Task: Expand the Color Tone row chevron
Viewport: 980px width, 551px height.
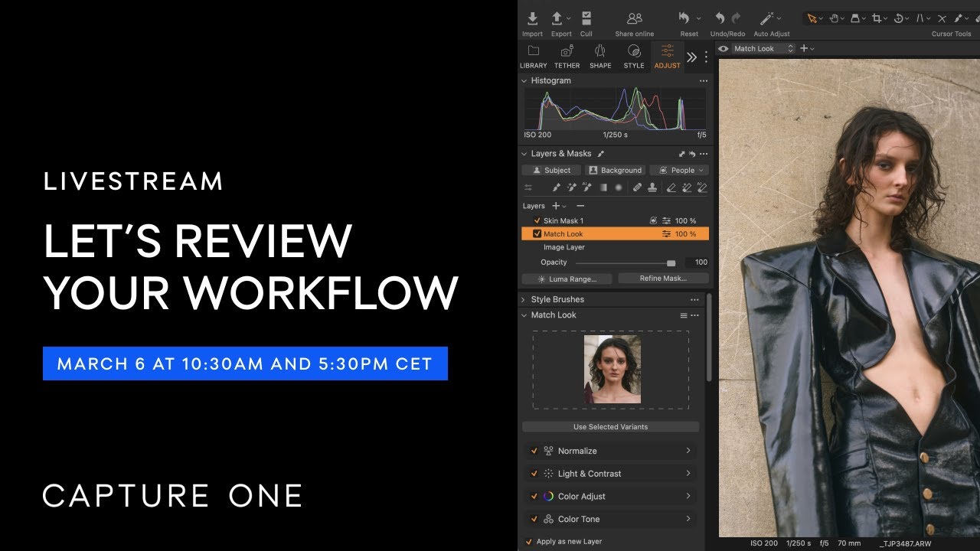Action: [x=688, y=519]
